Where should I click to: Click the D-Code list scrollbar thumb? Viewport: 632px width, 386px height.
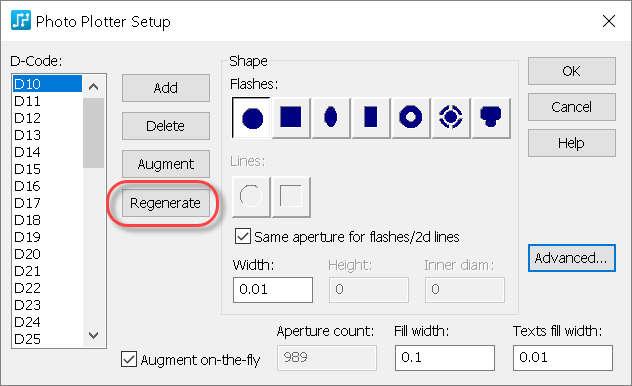(94, 133)
